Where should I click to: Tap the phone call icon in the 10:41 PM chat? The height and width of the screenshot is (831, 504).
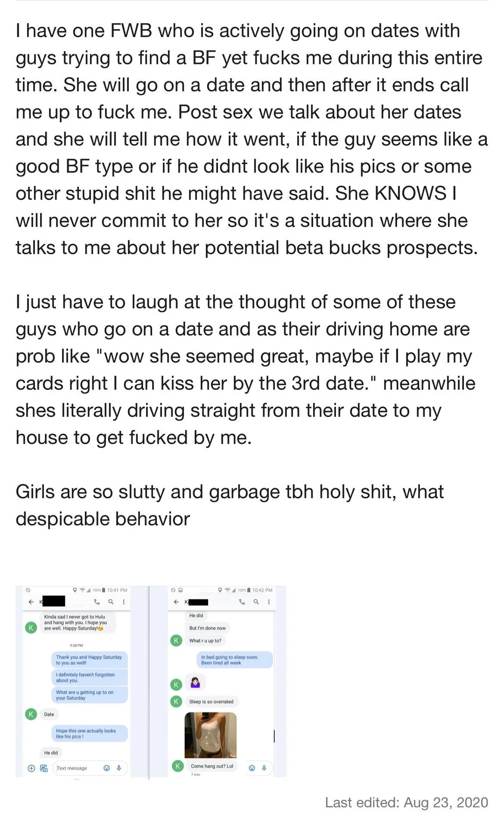click(x=97, y=602)
